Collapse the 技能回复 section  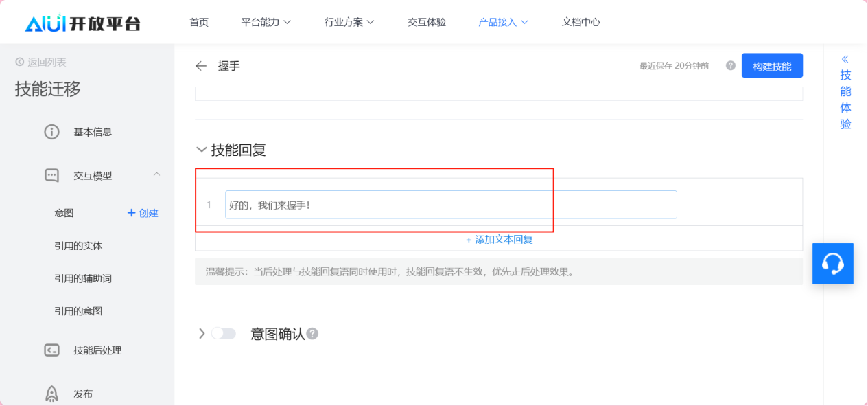click(202, 150)
